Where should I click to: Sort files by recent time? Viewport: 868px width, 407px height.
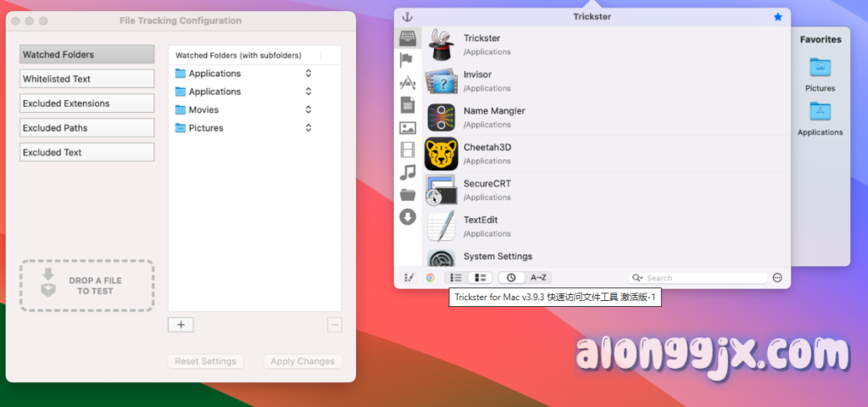coord(511,277)
